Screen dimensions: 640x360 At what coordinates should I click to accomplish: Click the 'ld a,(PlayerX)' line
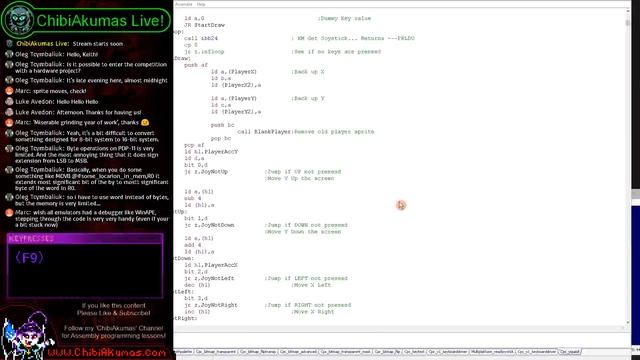click(234, 72)
